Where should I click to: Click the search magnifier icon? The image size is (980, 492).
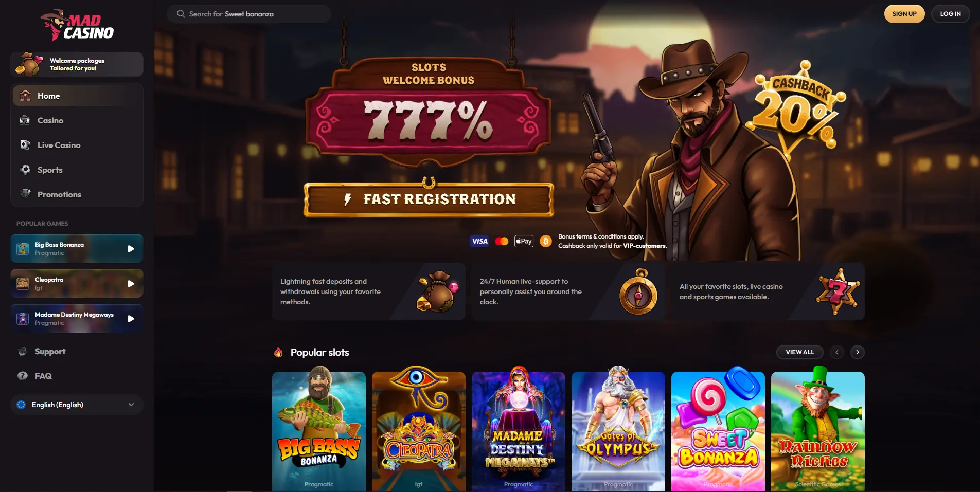click(181, 14)
